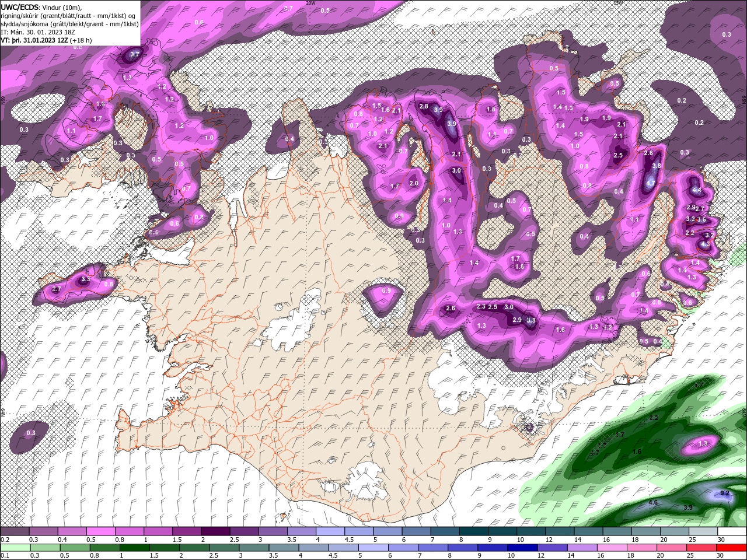Select the 12–14 swatch in the top snow scale
The width and height of the screenshot is (747, 560).
tap(558, 532)
